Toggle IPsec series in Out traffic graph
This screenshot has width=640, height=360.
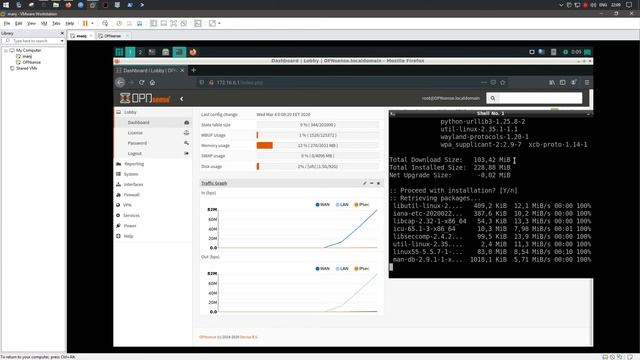(362, 269)
